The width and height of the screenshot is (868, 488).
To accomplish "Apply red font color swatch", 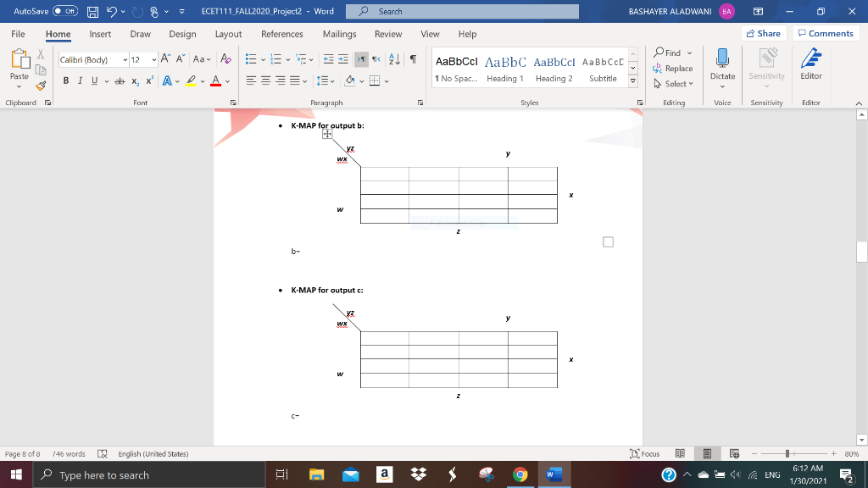I will coord(216,81).
